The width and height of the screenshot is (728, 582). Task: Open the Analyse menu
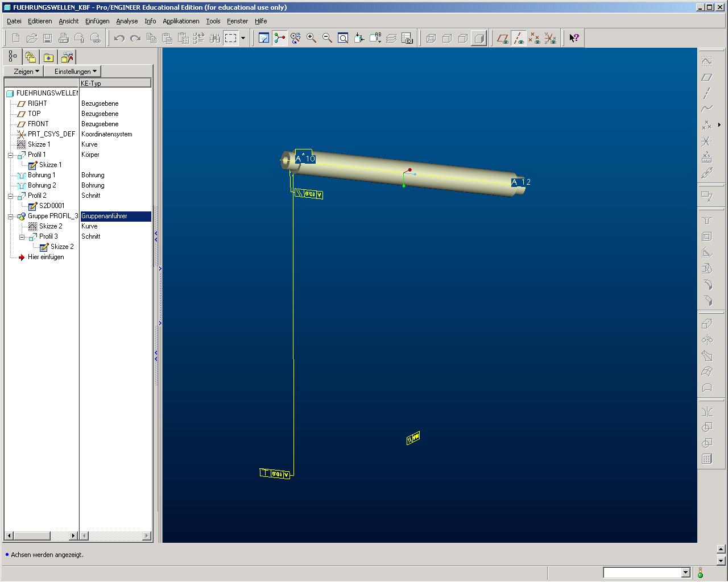click(127, 21)
